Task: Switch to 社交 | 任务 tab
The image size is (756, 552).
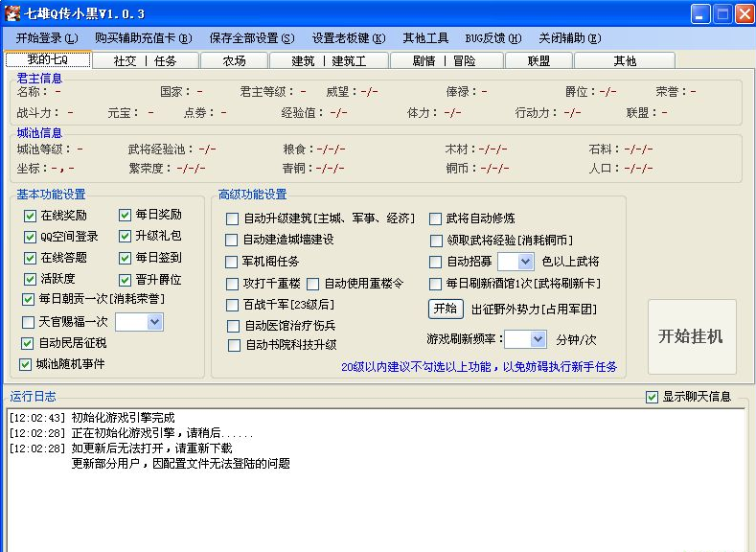Action: coord(145,60)
